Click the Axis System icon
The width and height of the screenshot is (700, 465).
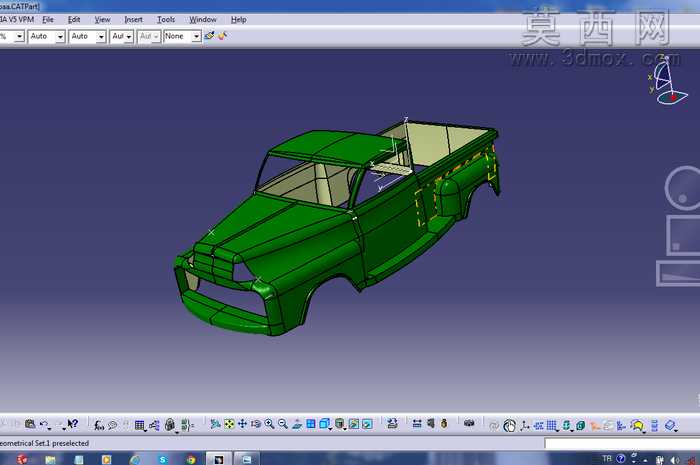point(525,426)
